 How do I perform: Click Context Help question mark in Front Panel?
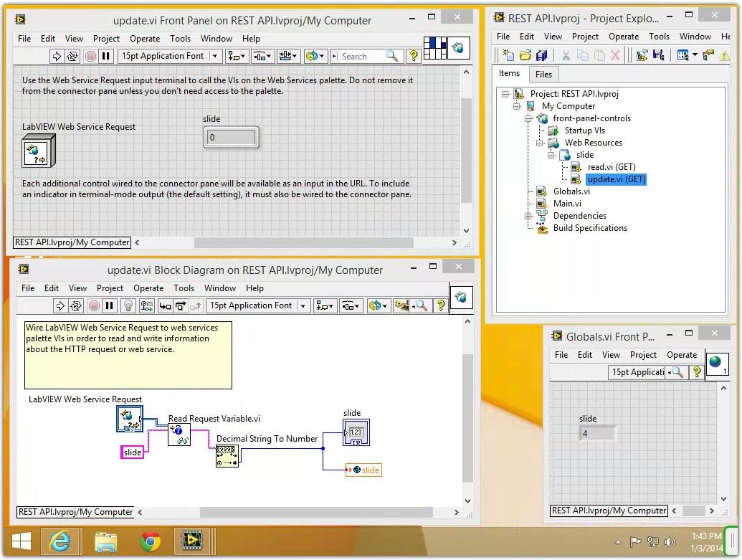coord(414,56)
